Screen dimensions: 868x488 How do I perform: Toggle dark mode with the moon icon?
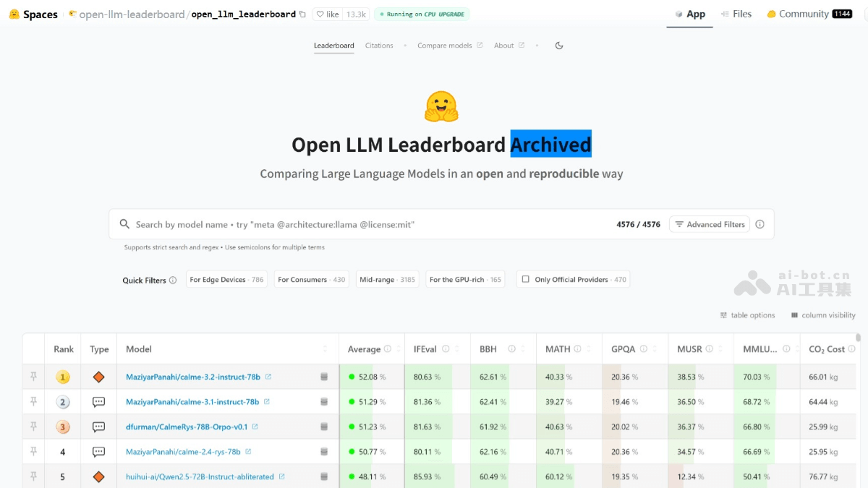click(x=559, y=45)
